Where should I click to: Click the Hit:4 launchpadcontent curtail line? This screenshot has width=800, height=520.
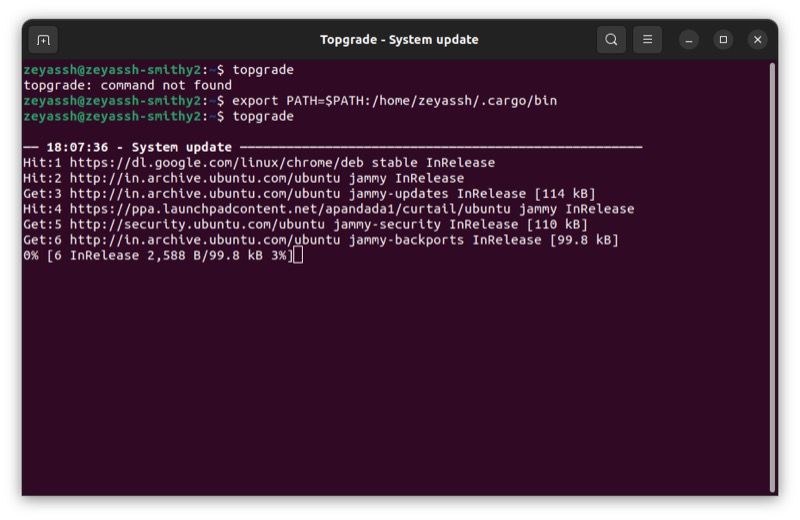(329, 209)
